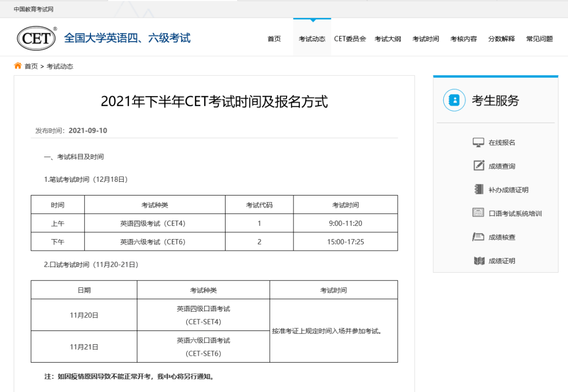Open the 考核内容 navigation item
568x392 pixels.
pos(463,39)
